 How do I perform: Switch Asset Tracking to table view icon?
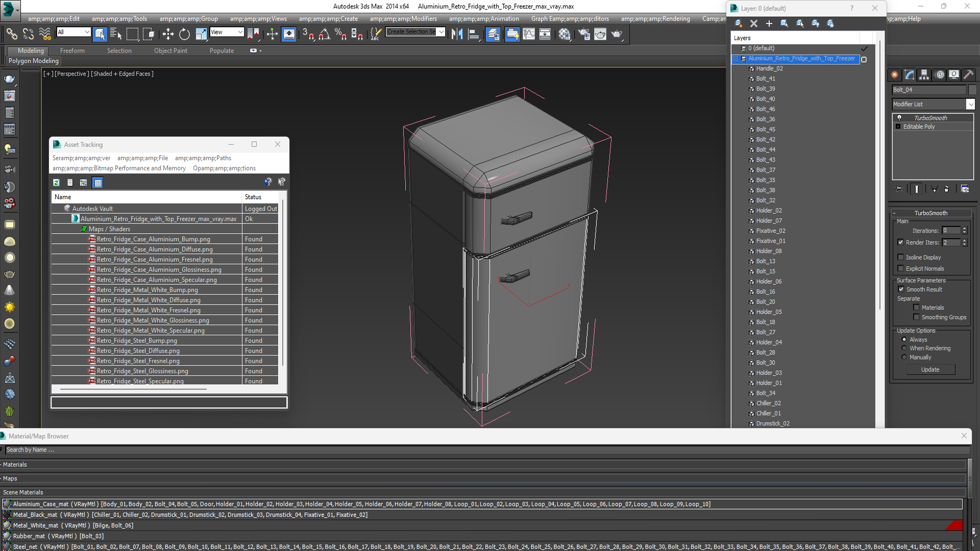[98, 182]
